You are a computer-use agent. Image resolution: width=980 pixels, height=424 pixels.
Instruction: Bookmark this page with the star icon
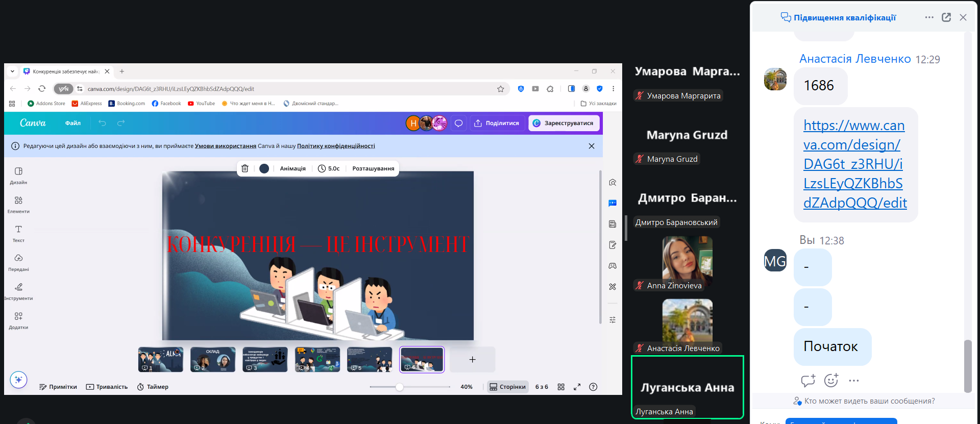[501, 89]
